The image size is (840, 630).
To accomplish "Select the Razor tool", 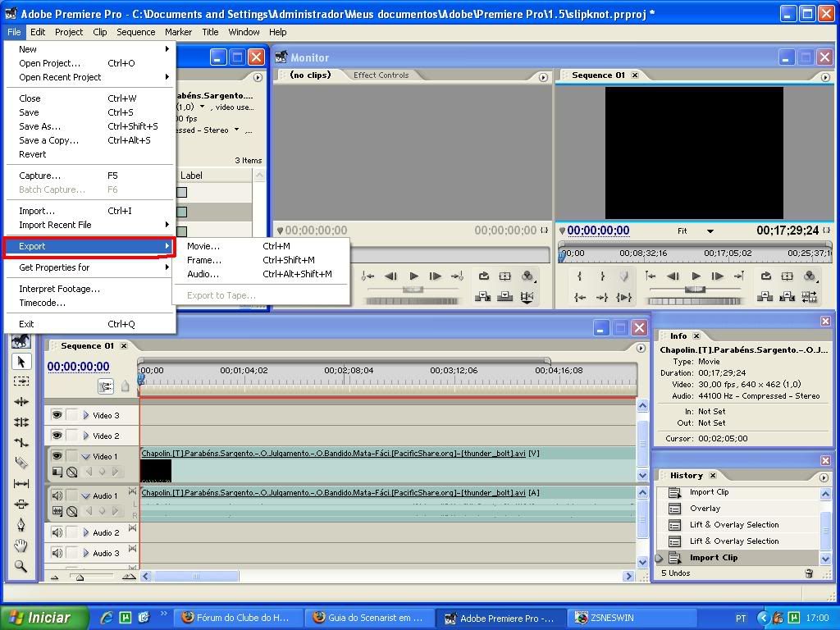I will pos(21,463).
